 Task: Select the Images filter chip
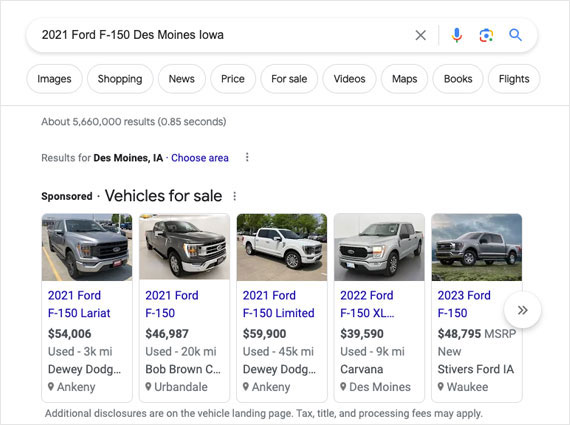click(54, 79)
